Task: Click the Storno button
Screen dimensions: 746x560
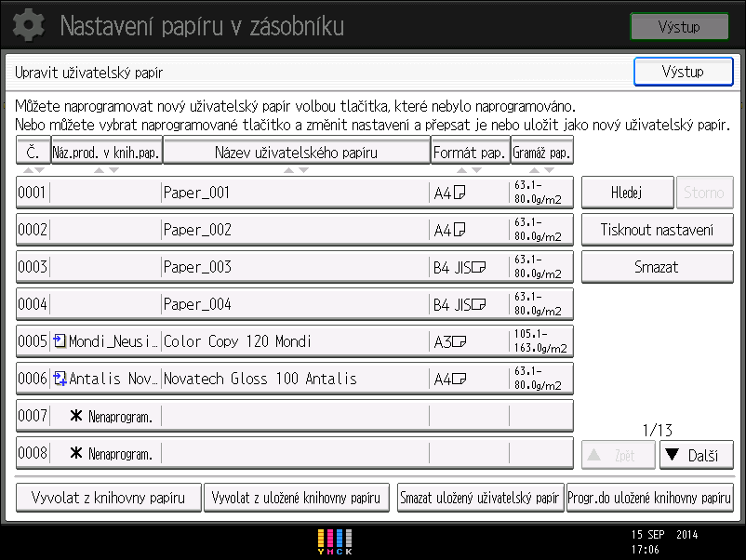Action: click(x=704, y=193)
